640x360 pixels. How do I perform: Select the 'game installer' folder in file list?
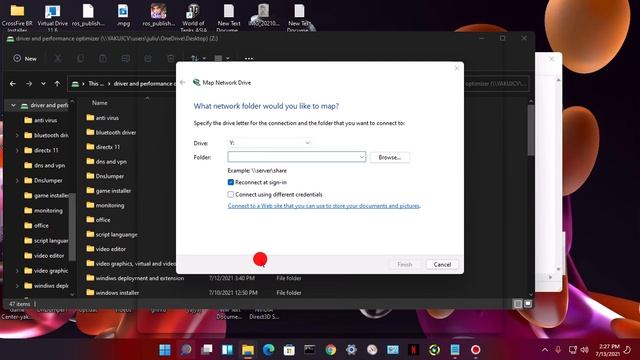click(113, 191)
